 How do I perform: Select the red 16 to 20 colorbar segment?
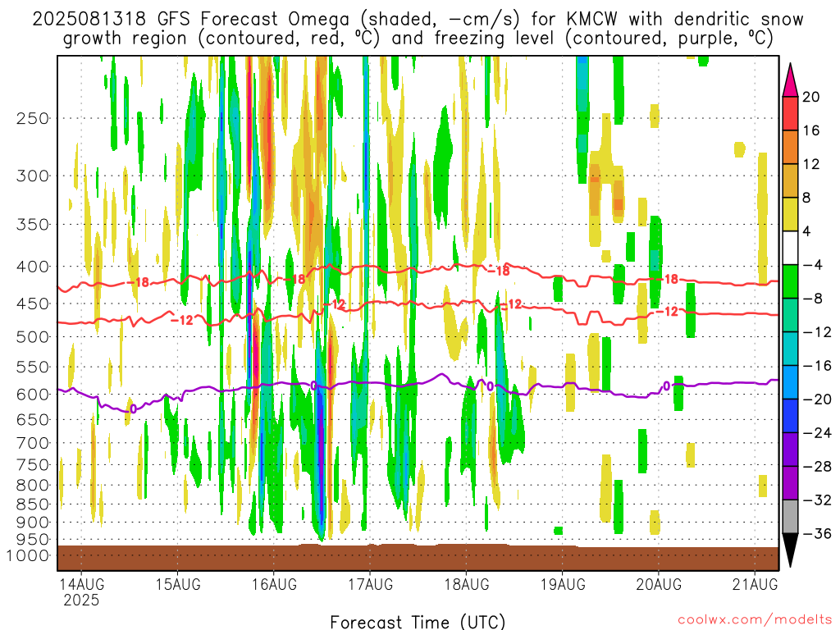coord(790,113)
